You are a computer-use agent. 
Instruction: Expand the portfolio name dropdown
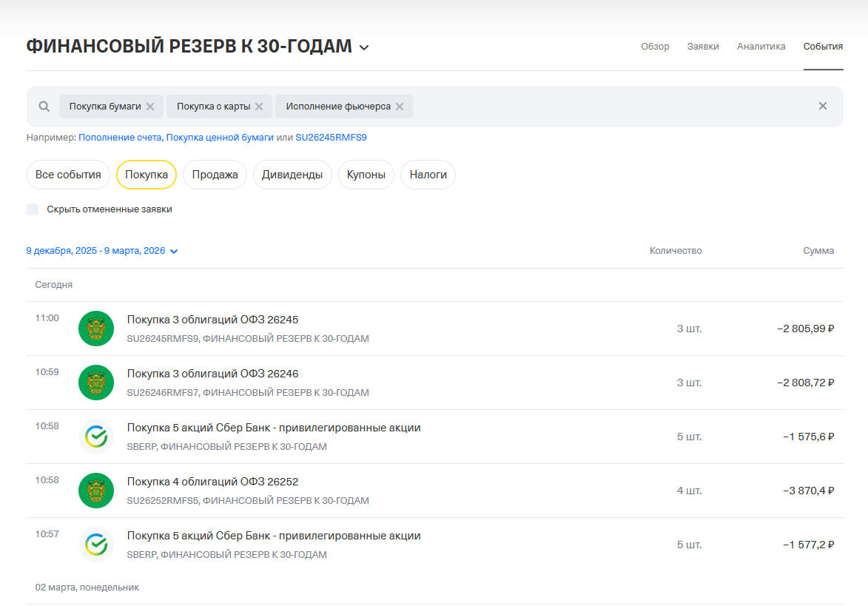point(363,47)
